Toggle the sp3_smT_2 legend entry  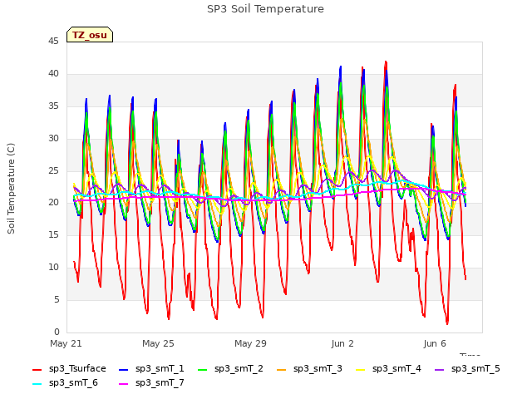(x=230, y=369)
